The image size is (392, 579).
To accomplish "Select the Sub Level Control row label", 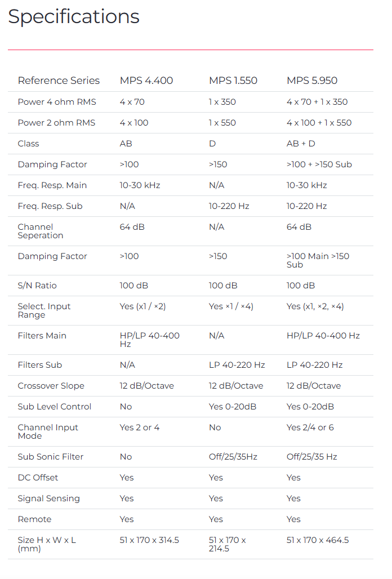I will click(x=55, y=407).
